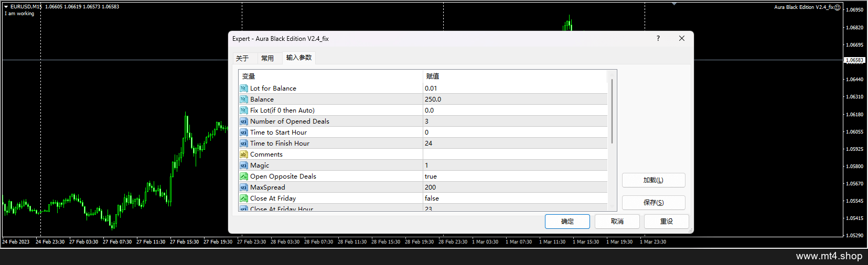Click the Number of Opened Deals label

tap(290, 122)
